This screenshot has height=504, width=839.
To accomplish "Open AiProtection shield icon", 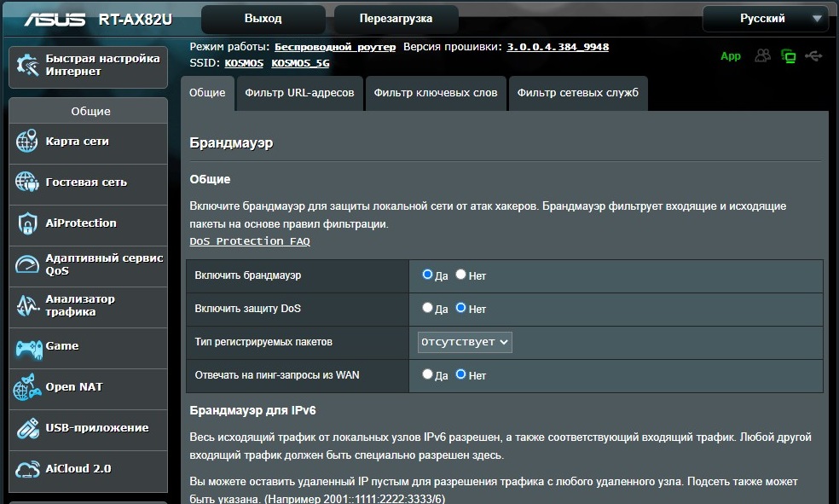I will pyautogui.click(x=27, y=223).
